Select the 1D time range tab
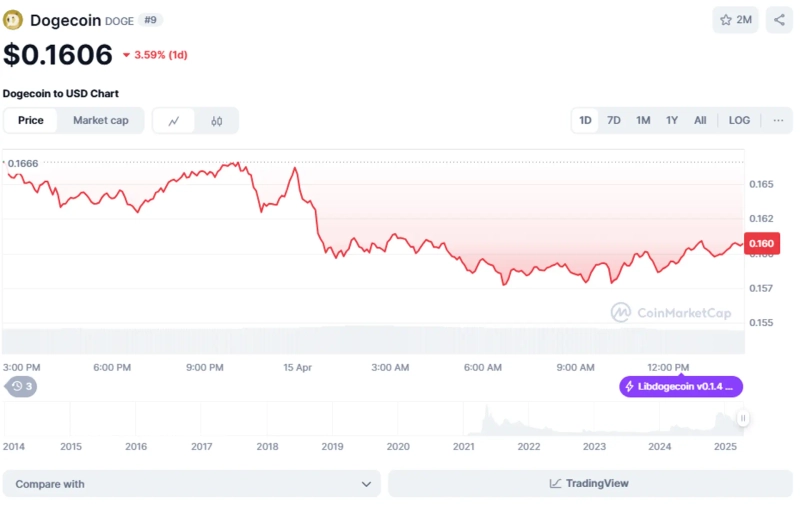The height and width of the screenshot is (517, 800). (586, 120)
